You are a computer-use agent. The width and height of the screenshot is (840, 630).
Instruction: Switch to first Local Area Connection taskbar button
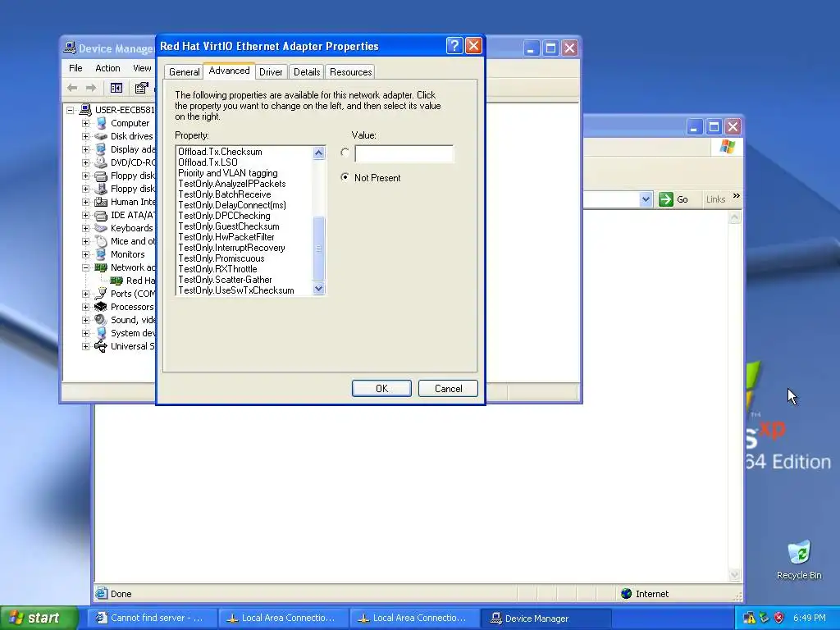[x=283, y=619]
